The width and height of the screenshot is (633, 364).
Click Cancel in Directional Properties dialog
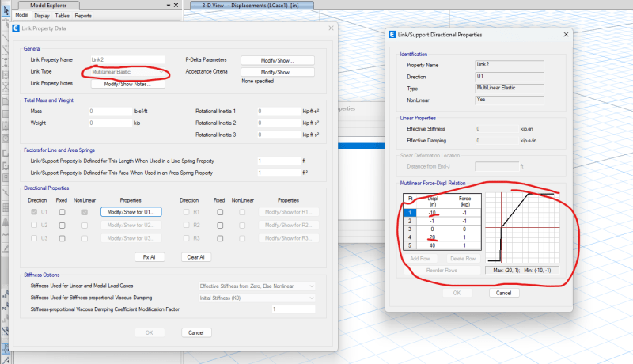tap(504, 293)
